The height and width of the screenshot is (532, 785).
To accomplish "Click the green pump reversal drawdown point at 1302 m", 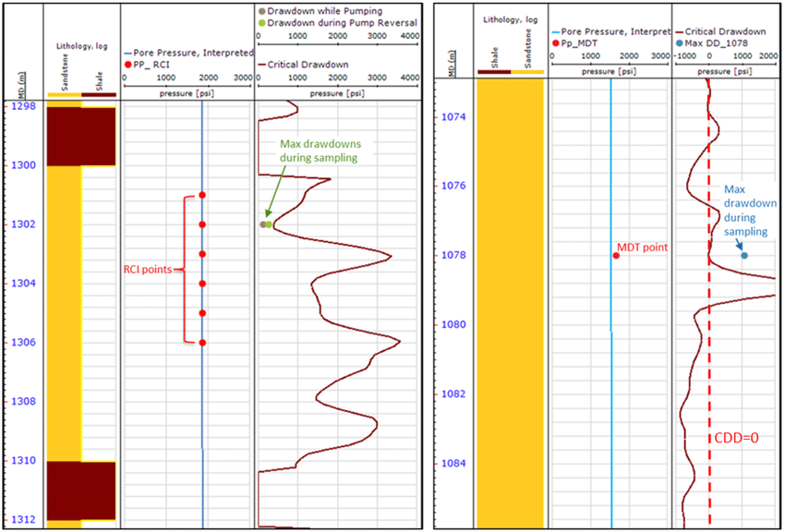I will click(269, 224).
